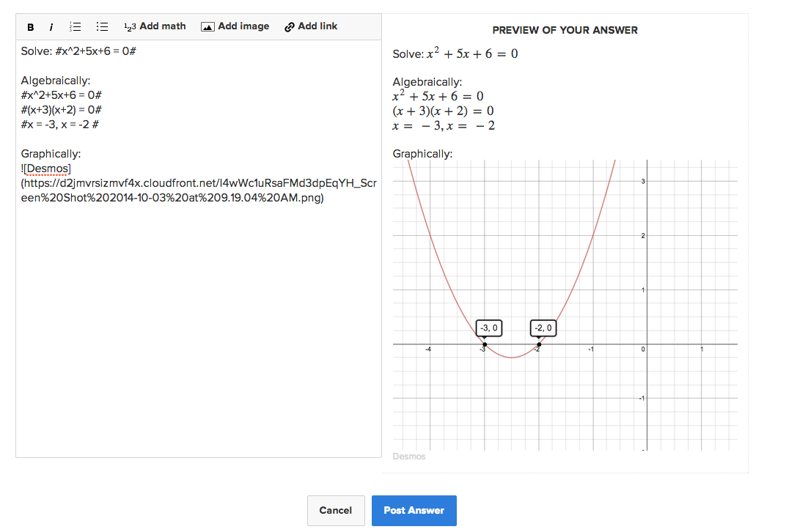Viewport: 786px width, 532px height.
Task: Submit with the Post Answer button
Action: click(414, 511)
